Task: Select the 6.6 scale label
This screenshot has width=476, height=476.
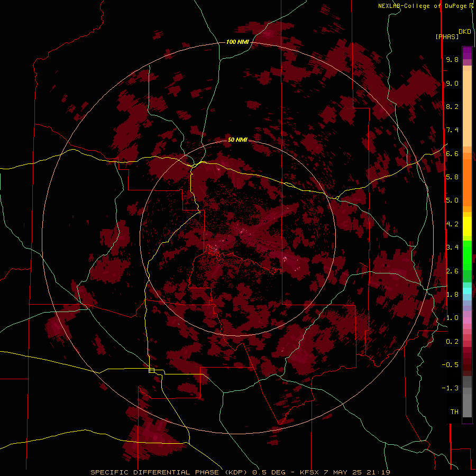Action: pyautogui.click(x=452, y=153)
